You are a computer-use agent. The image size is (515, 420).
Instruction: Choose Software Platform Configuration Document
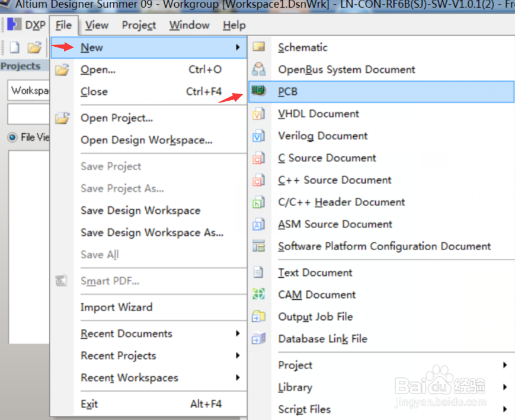pos(381,246)
